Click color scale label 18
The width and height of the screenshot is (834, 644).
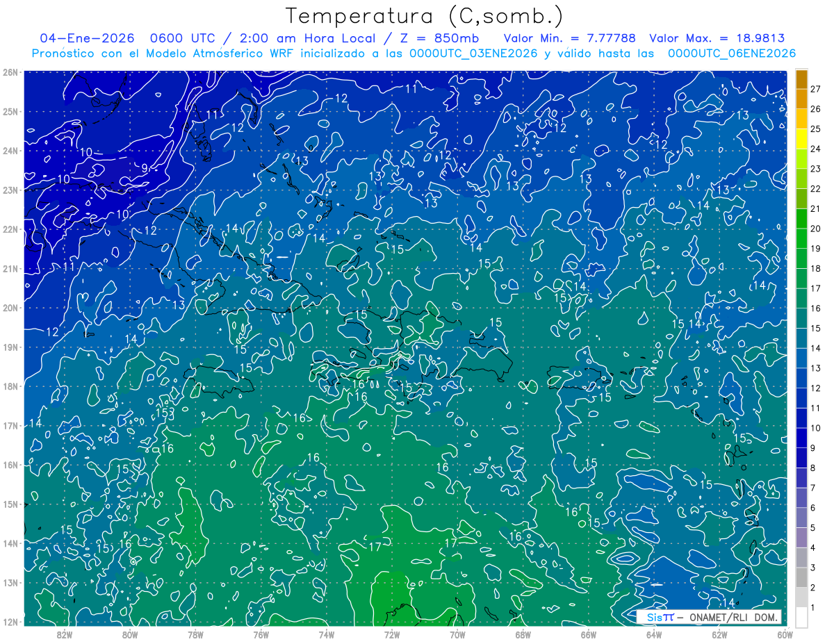click(x=816, y=268)
